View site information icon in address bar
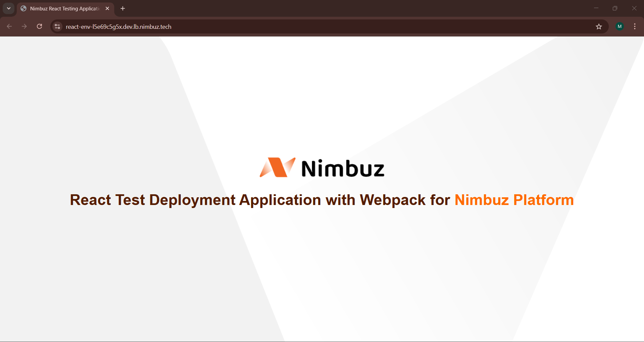644x342 pixels. (57, 26)
